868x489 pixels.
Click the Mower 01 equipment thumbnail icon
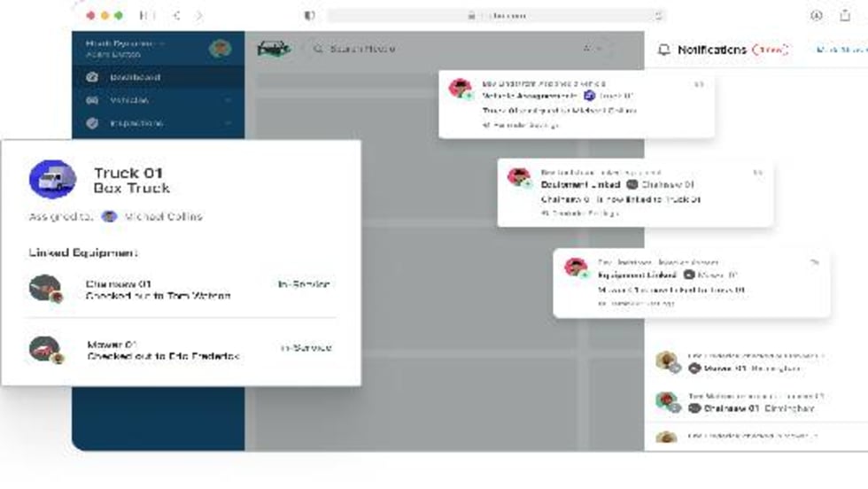tap(46, 350)
